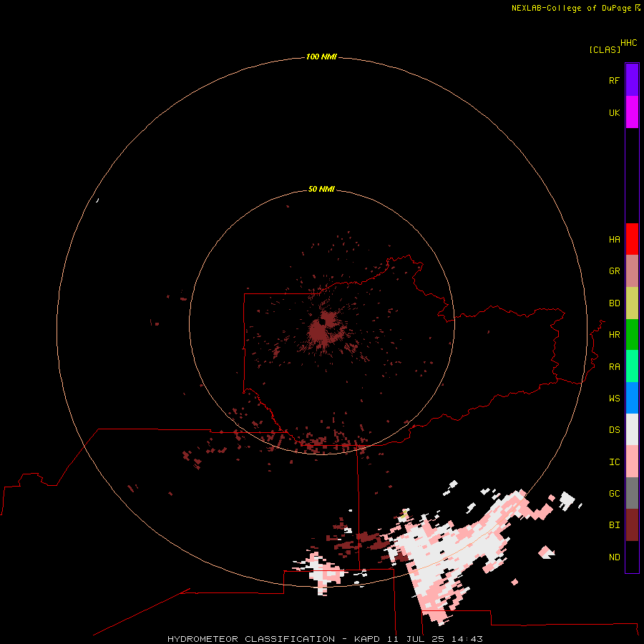Click the HR green legend swatch
644x644 pixels.
tap(632, 335)
